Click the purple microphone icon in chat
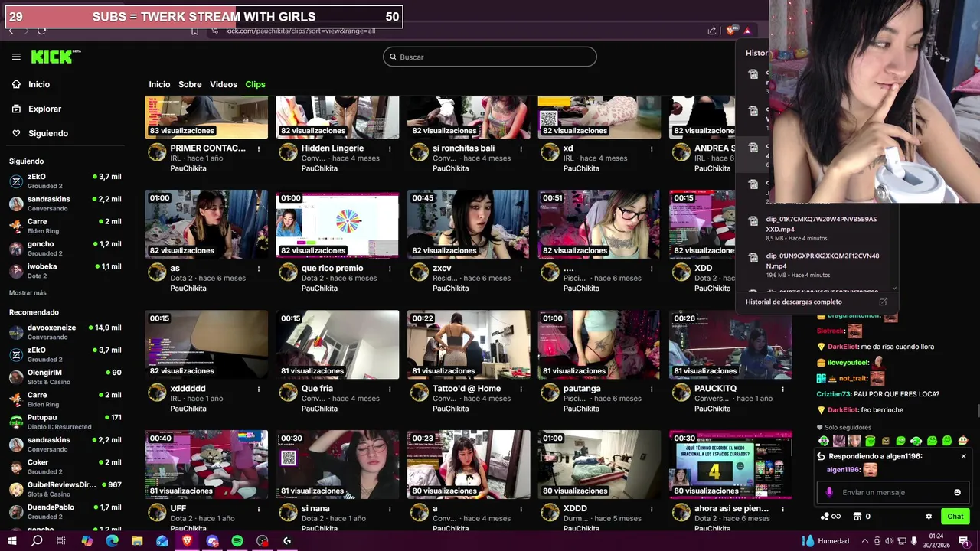Image resolution: width=980 pixels, height=551 pixels. 829,492
